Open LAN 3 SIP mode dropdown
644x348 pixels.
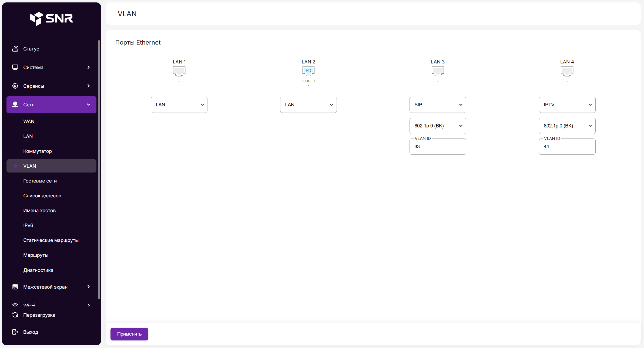click(438, 105)
